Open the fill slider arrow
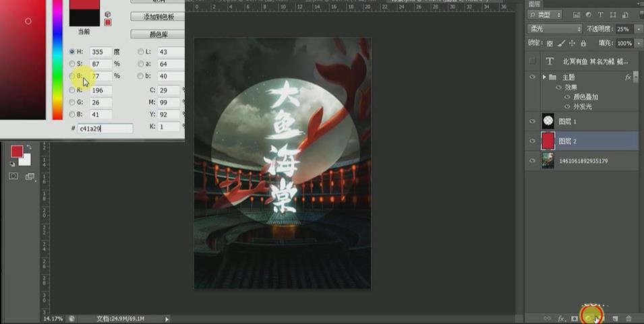644x324 pixels. coord(639,43)
